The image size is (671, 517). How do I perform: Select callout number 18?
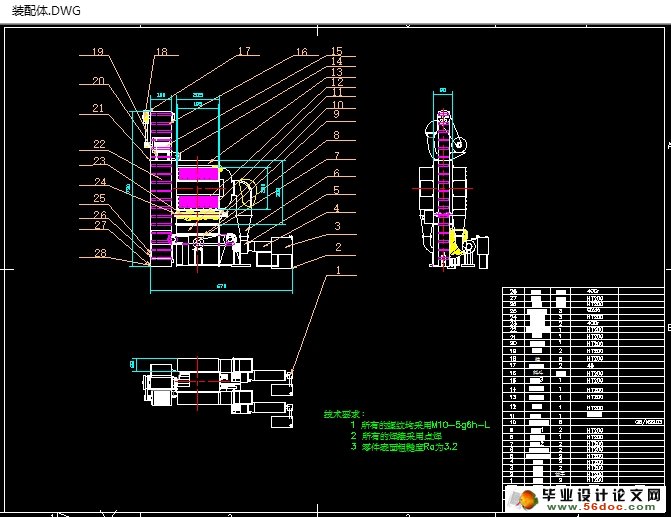(x=162, y=52)
